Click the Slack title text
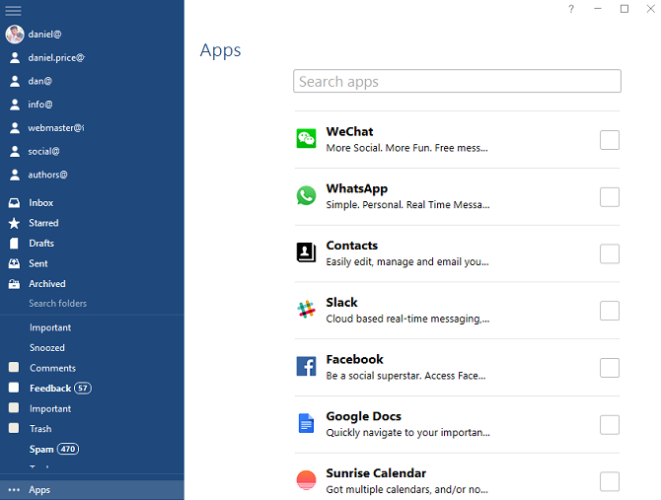The height and width of the screenshot is (500, 661). pyautogui.click(x=341, y=302)
